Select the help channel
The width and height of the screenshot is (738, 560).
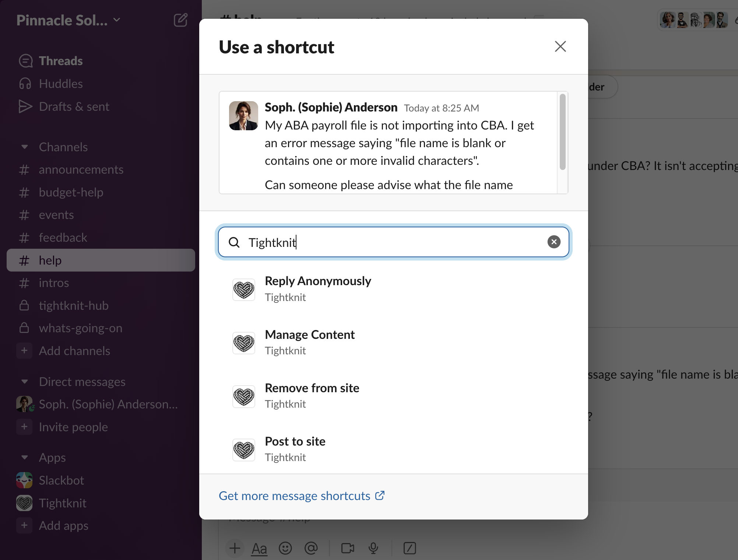point(101,260)
